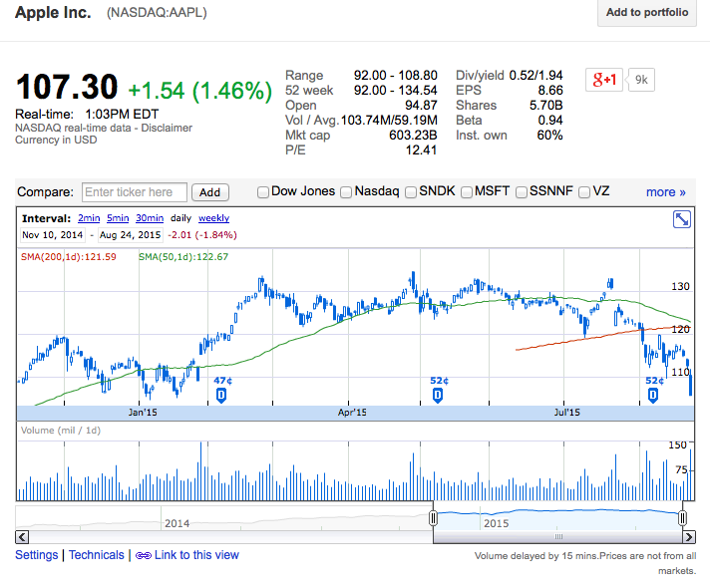Click the P/E value 12.41
The height and width of the screenshot is (588, 710).
click(421, 150)
